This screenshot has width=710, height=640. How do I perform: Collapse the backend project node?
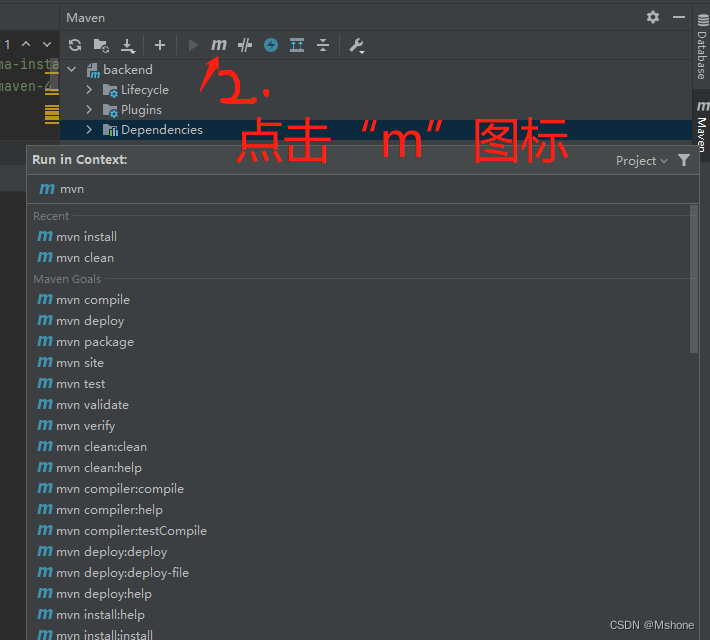(x=72, y=70)
